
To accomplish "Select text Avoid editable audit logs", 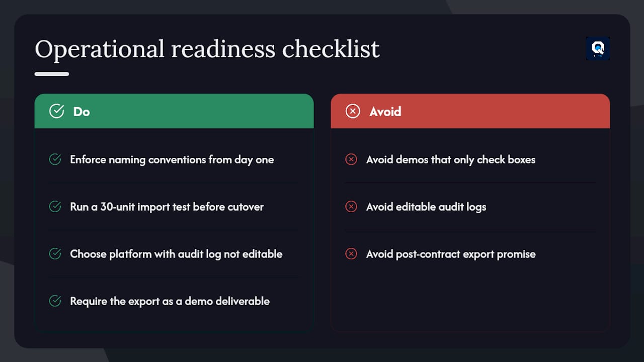I will click(426, 207).
